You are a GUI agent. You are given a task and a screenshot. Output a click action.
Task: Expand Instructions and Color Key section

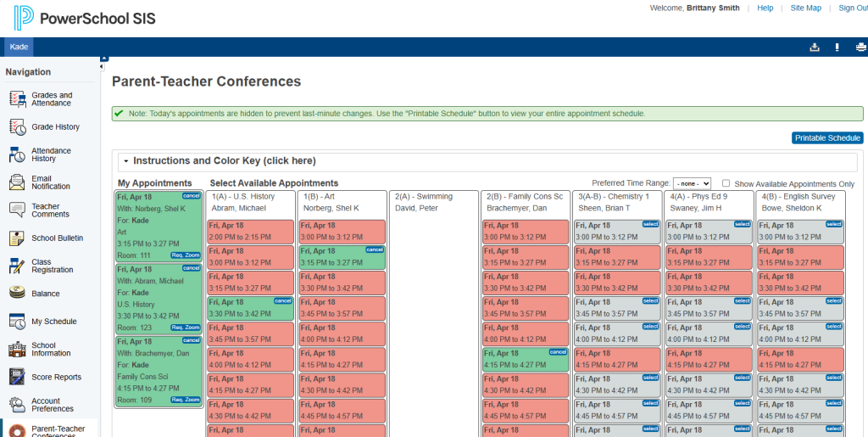click(x=220, y=161)
